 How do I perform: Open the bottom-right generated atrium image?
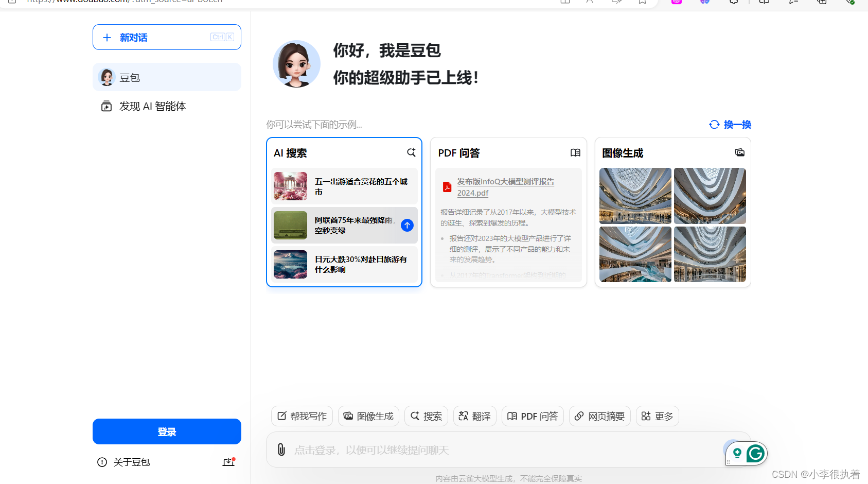coord(710,254)
